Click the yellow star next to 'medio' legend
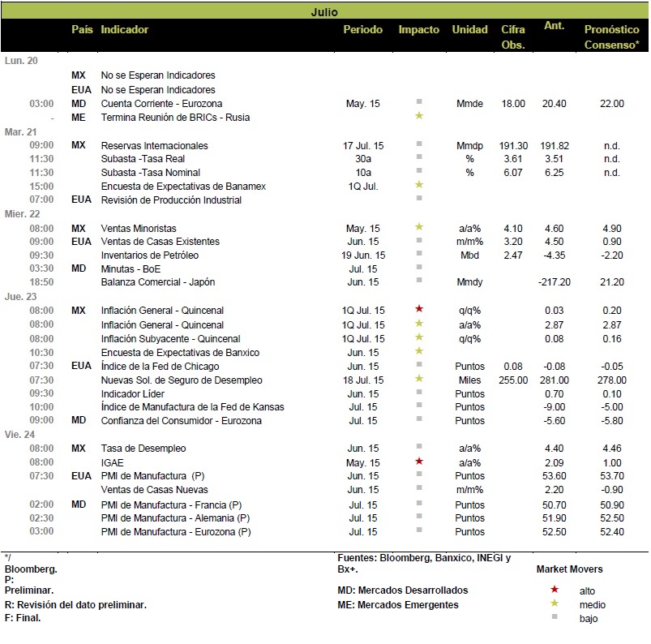The width and height of the screenshot is (651, 644). click(x=555, y=603)
